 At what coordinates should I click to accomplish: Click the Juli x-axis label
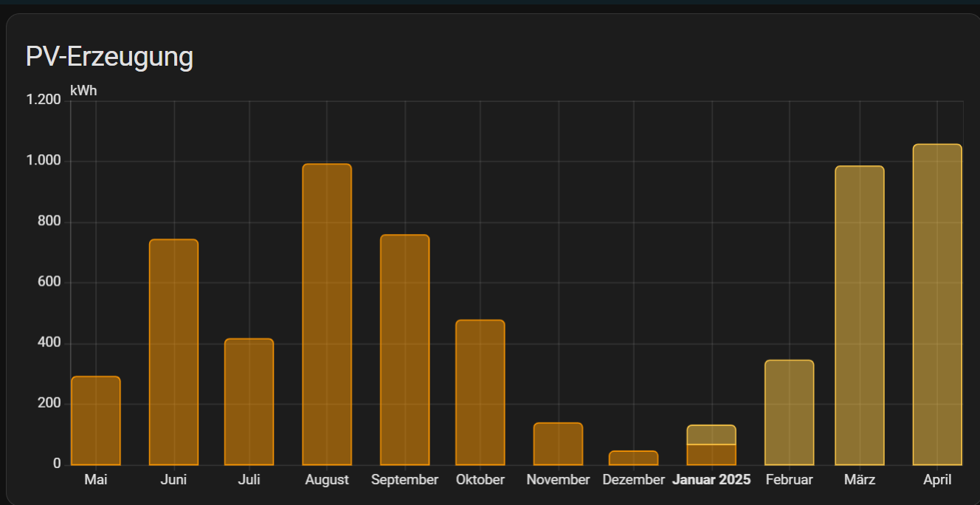click(x=249, y=480)
